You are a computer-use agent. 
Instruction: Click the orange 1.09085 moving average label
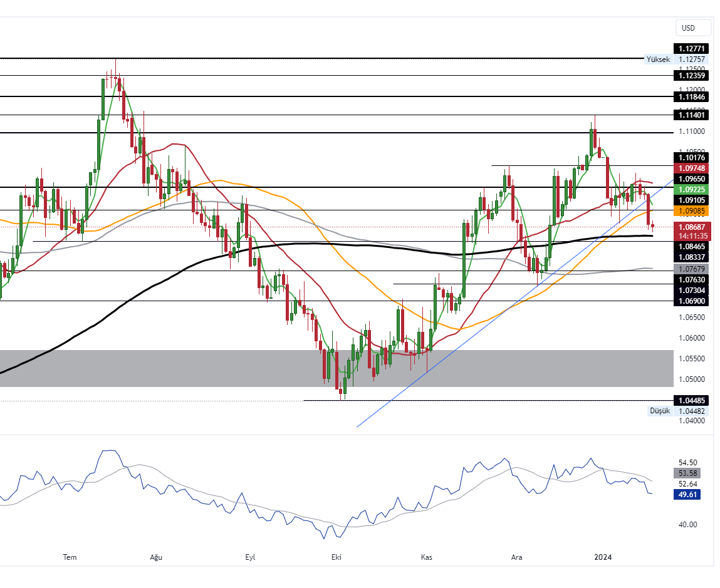[691, 210]
